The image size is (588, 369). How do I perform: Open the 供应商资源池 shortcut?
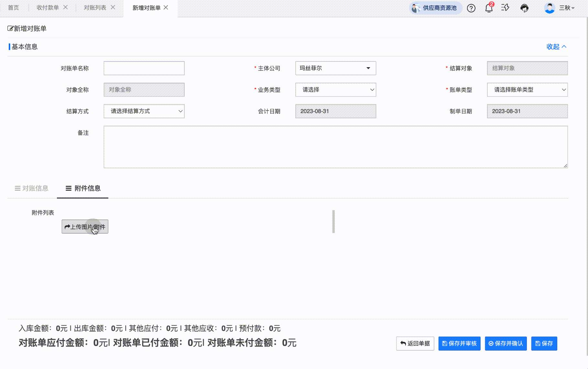[435, 8]
